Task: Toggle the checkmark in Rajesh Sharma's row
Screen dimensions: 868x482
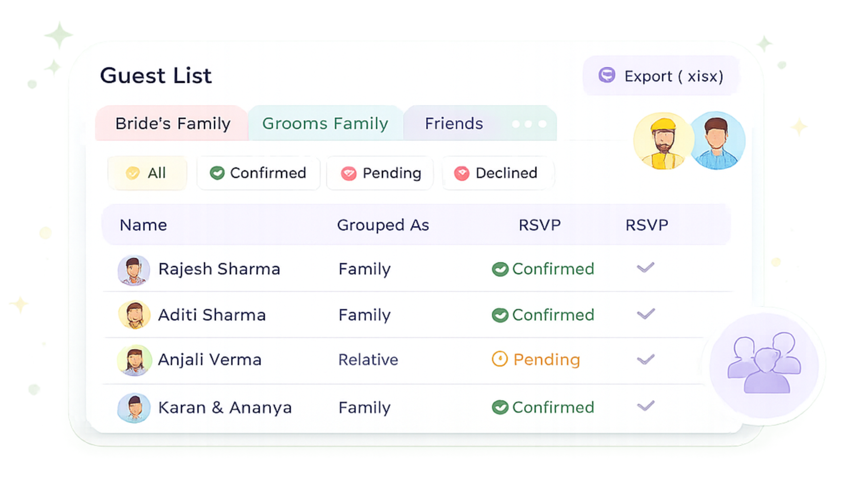Action: point(645,268)
